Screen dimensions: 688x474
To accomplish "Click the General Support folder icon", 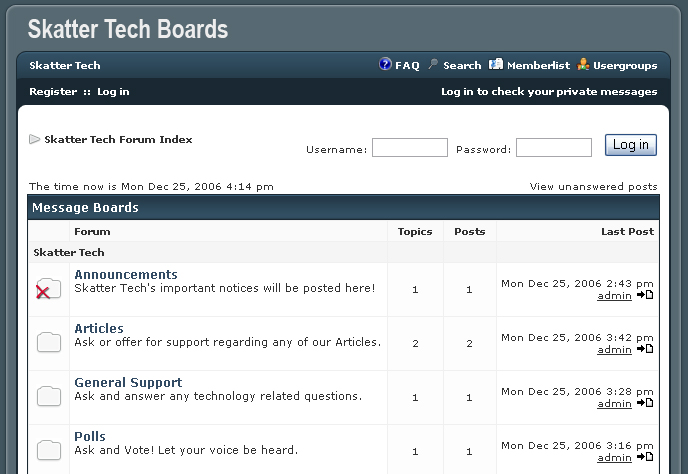I will tap(49, 397).
